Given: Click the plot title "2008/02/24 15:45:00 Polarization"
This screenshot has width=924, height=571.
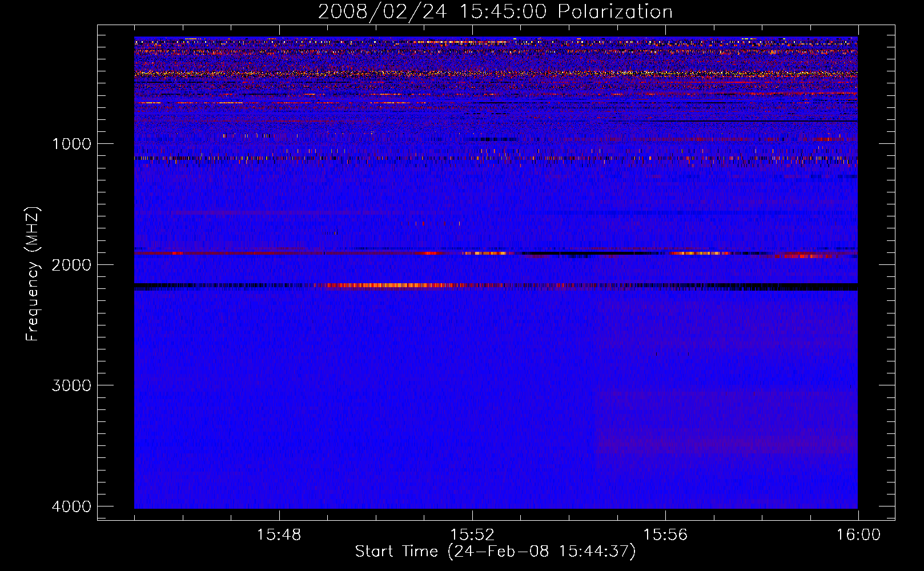Looking at the screenshot, I should 495,12.
